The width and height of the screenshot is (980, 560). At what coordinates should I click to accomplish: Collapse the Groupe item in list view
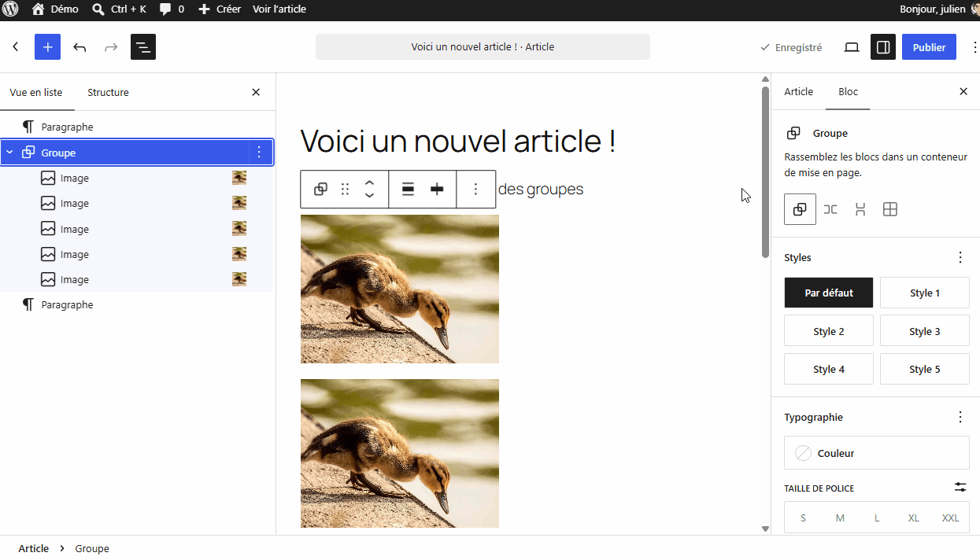pos(9,153)
